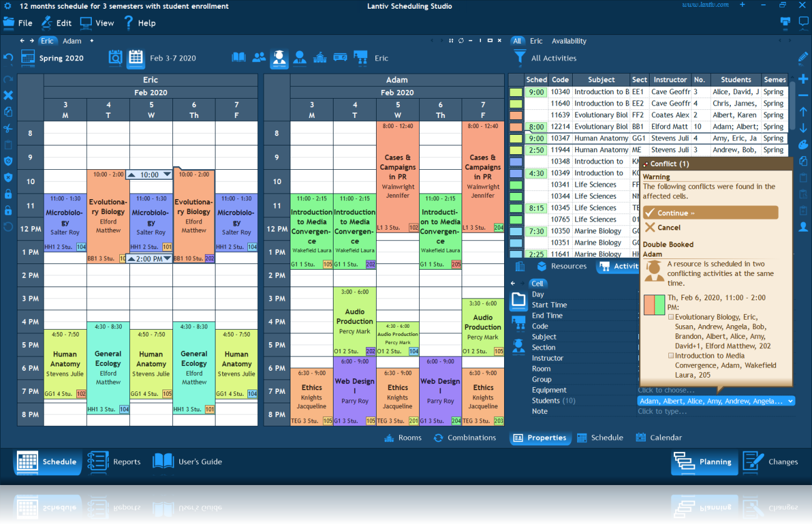Click the scissors cut icon in left sidebar
Image resolution: width=812 pixels, height=525 pixels.
point(8,128)
